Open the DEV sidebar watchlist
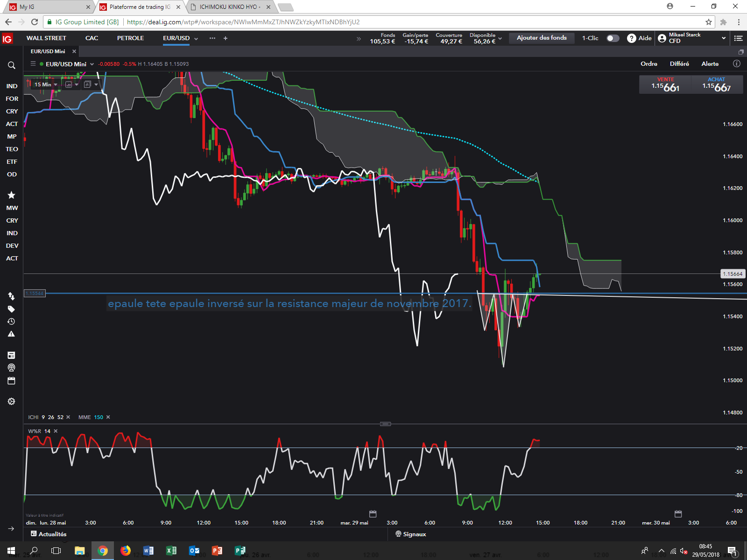Viewport: 747px width, 560px height. pos(12,246)
